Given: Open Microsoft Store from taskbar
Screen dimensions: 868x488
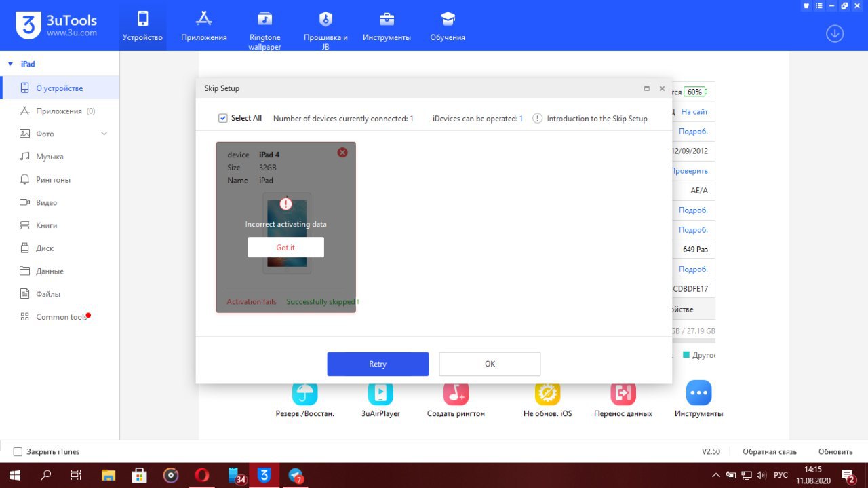Looking at the screenshot, I should tap(140, 475).
